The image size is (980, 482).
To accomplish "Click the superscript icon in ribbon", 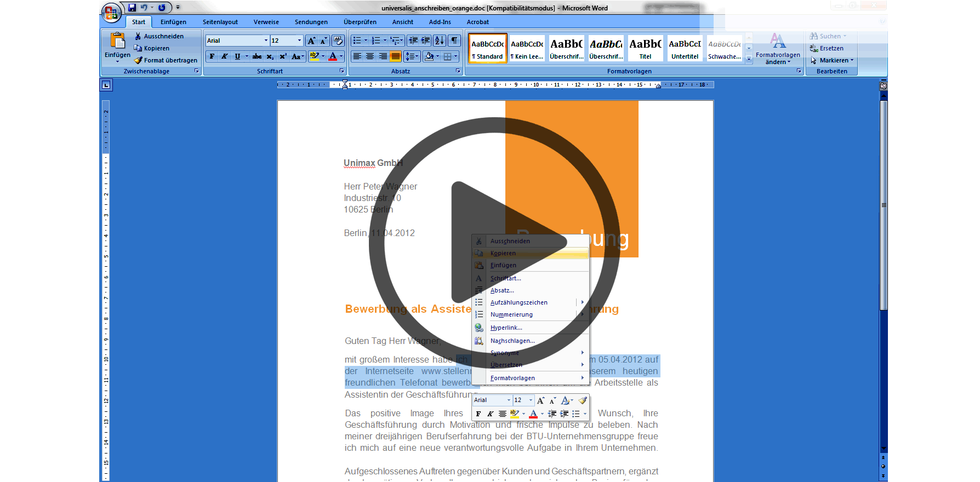I will pyautogui.click(x=283, y=56).
